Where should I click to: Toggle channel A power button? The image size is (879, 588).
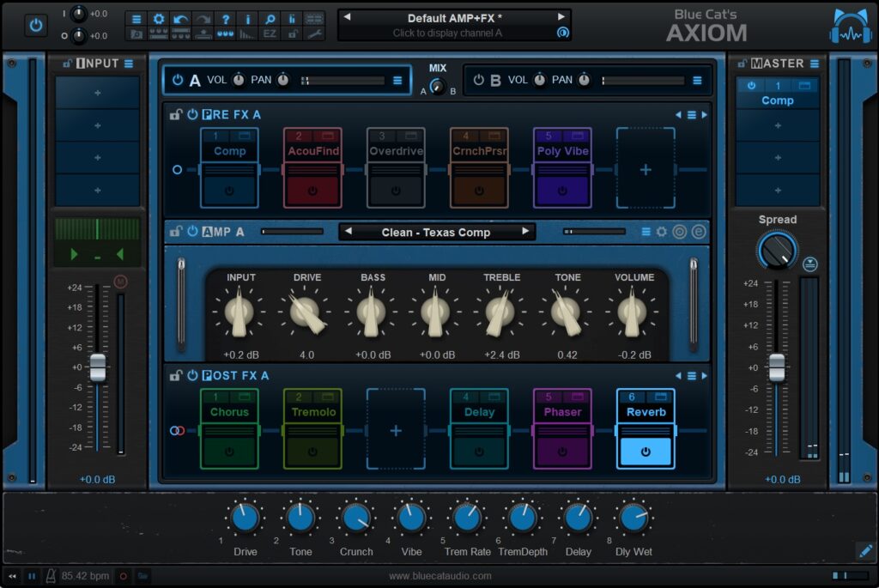(x=178, y=80)
